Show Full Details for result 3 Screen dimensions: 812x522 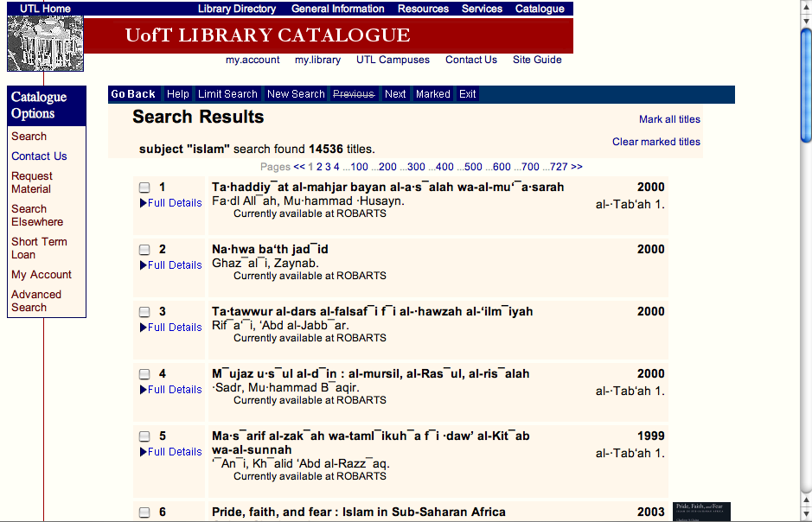pos(171,328)
